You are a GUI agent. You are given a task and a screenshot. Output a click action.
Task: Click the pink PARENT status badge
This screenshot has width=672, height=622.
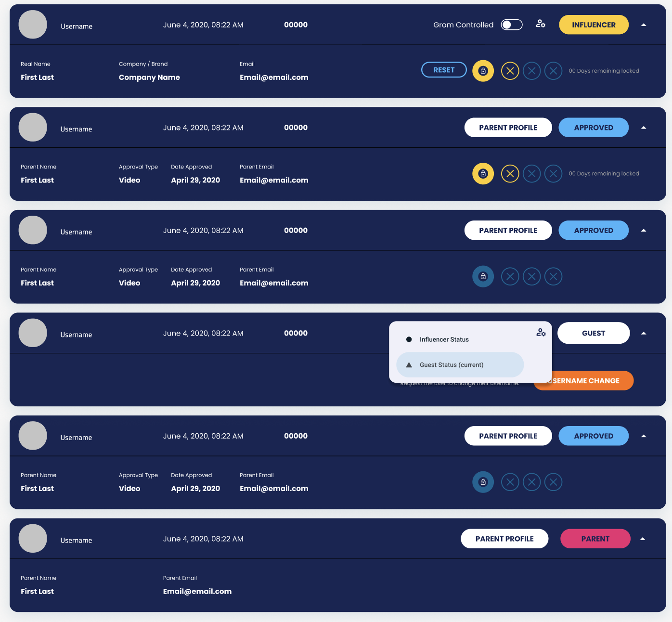coord(595,539)
